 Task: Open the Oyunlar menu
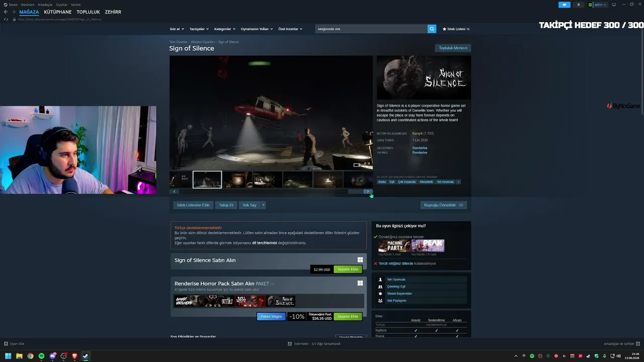click(x=62, y=5)
